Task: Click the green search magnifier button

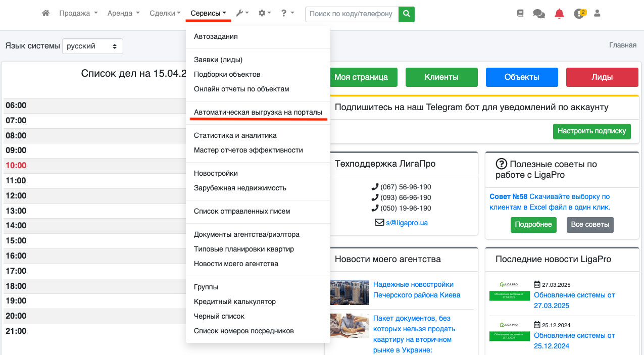Action: click(406, 14)
